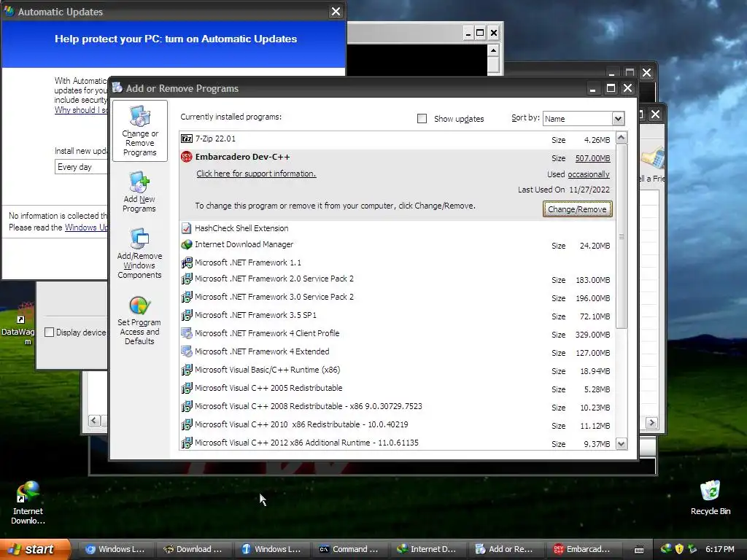This screenshot has width=747, height=560.
Task: Select Microsoft .NET Framework 4 Extended entry
Action: pyautogui.click(x=398, y=352)
